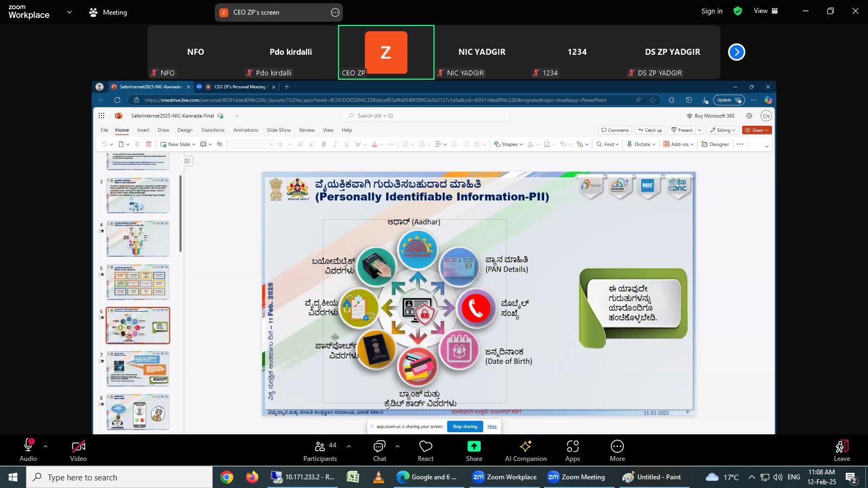
Task: Expand chat options arrow beside Chat
Action: click(x=397, y=446)
